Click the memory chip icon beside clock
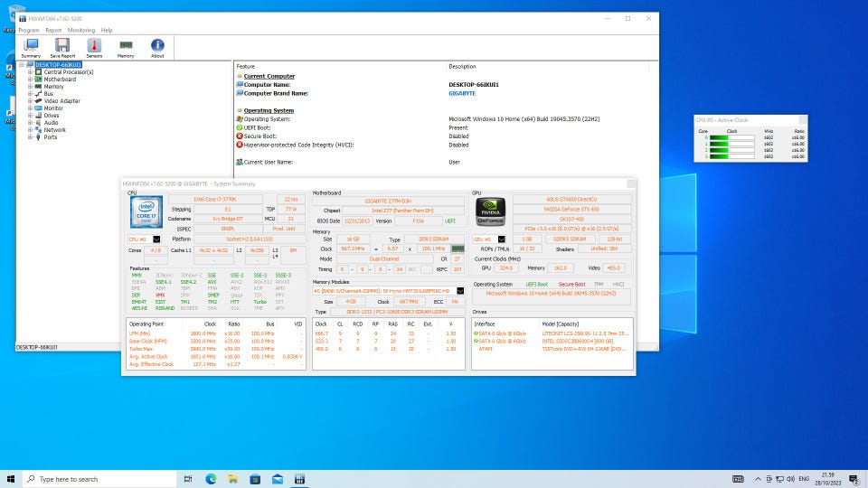The image size is (868, 488). click(x=458, y=249)
